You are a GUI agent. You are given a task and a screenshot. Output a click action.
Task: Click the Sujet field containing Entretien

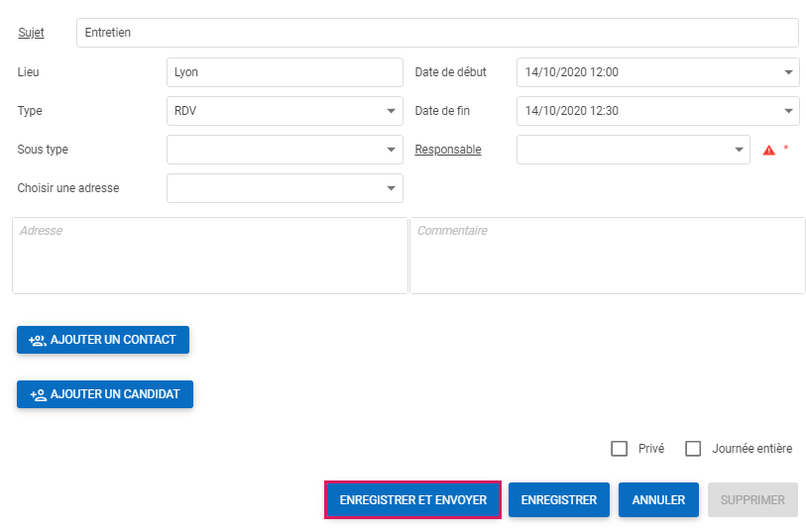[436, 33]
